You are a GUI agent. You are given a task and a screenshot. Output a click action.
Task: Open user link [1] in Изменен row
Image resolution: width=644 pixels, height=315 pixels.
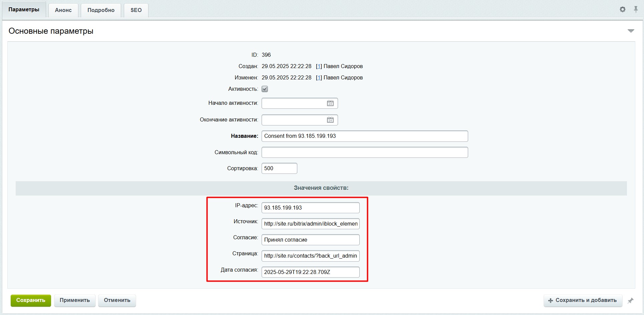(319, 78)
